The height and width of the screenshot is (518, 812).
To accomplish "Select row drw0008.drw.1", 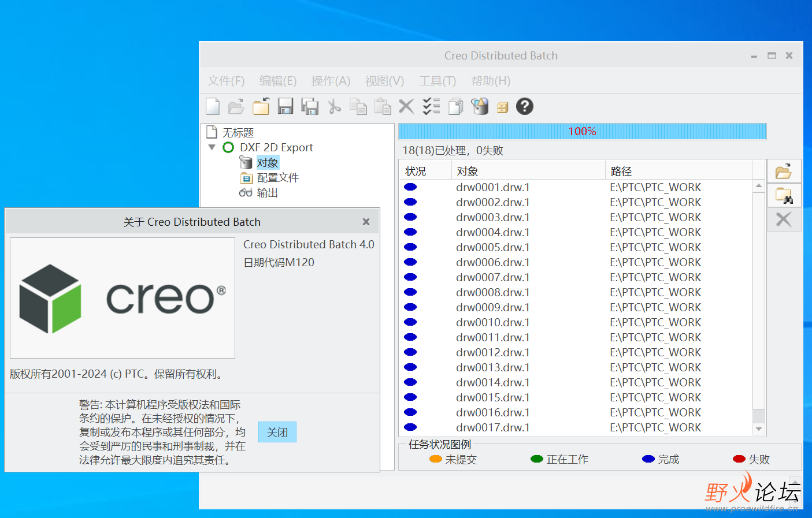I will coord(576,292).
